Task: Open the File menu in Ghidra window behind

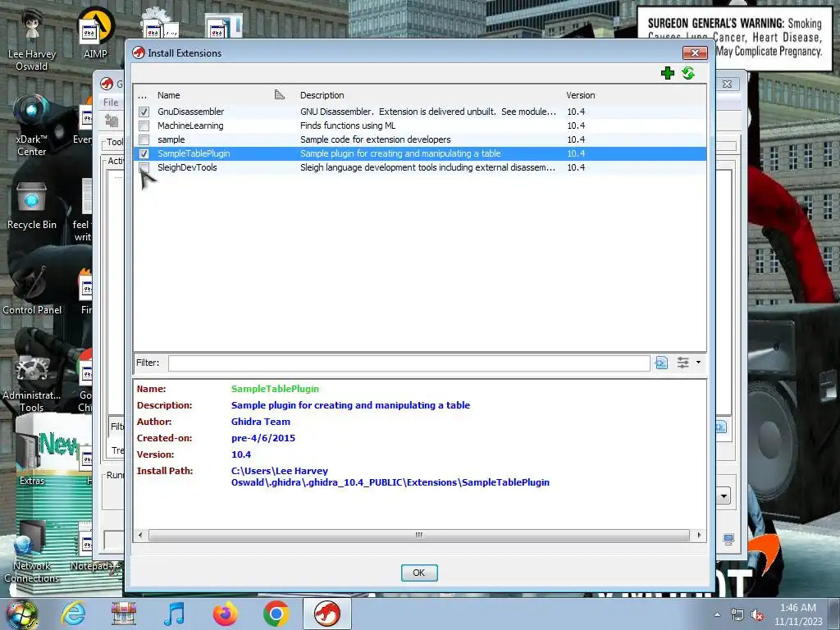Action: 111,103
